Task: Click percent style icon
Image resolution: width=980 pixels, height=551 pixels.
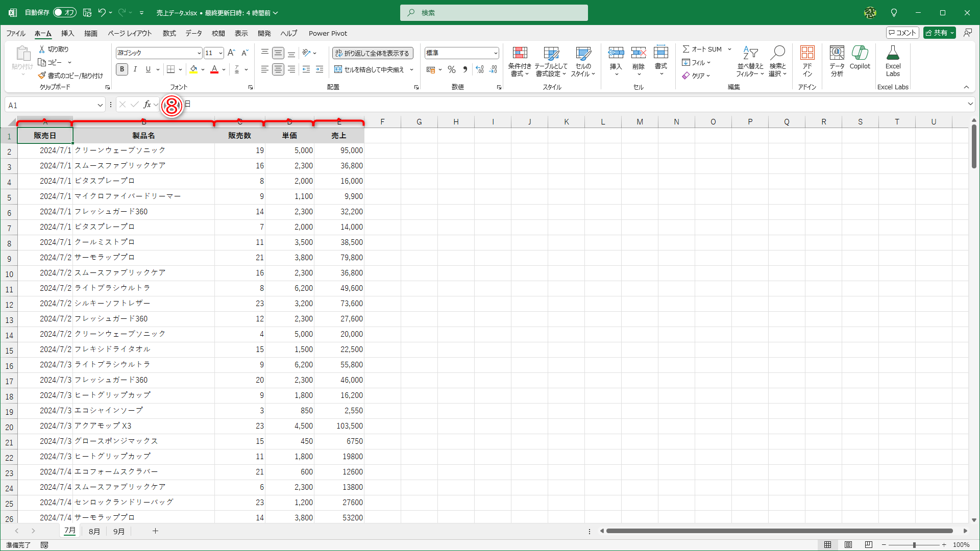Action: (452, 69)
